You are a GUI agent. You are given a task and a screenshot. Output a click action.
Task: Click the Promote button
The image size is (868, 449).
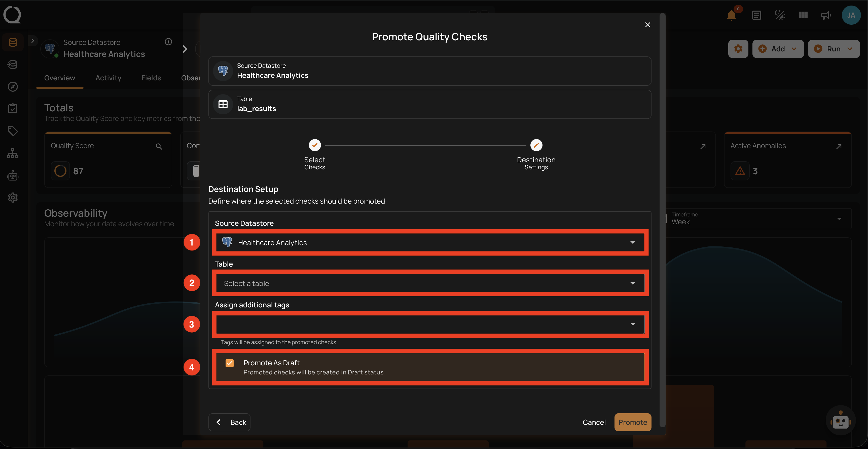(632, 422)
